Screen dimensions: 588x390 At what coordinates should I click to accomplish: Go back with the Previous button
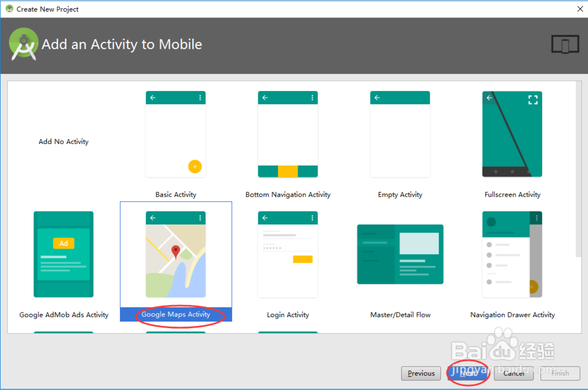421,374
